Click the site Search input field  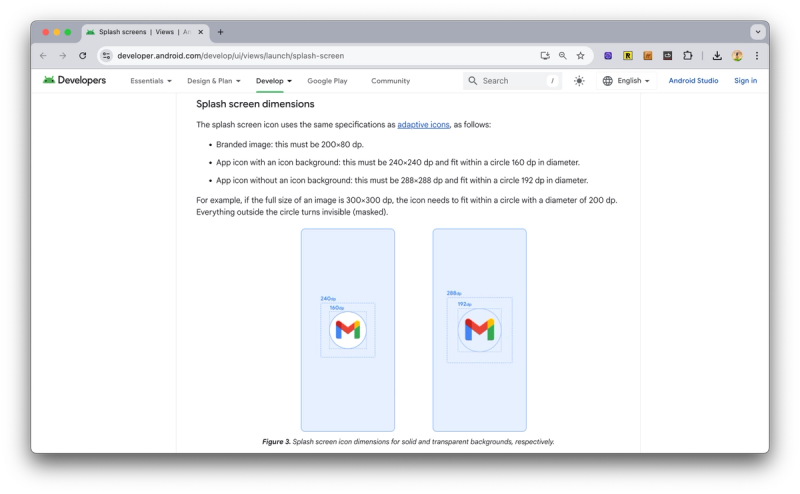512,81
